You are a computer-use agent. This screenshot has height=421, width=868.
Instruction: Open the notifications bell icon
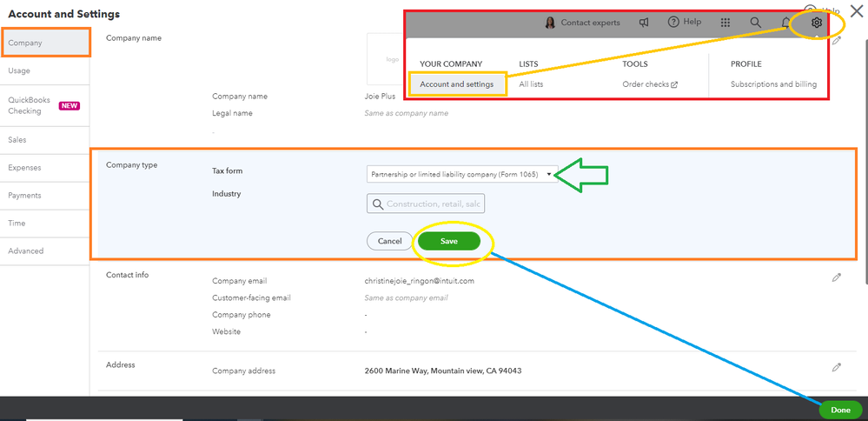coord(785,23)
